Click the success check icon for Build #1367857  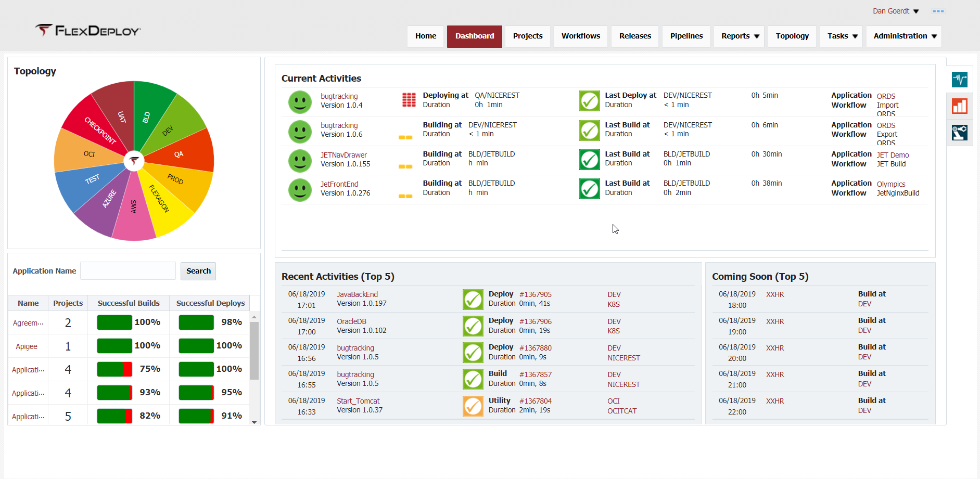point(473,379)
